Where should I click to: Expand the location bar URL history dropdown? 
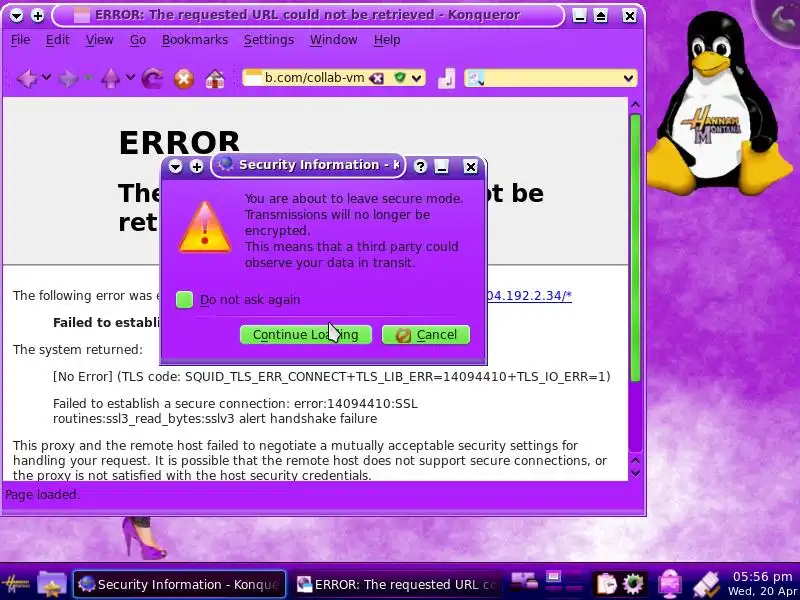pyautogui.click(x=417, y=78)
